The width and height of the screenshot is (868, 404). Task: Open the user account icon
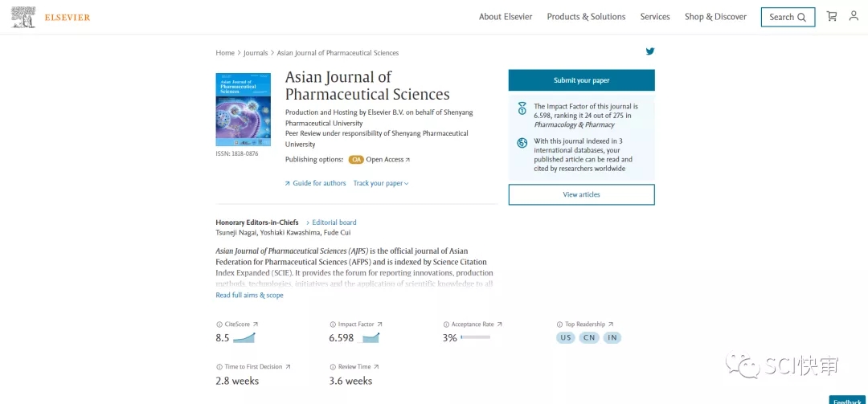click(x=854, y=16)
